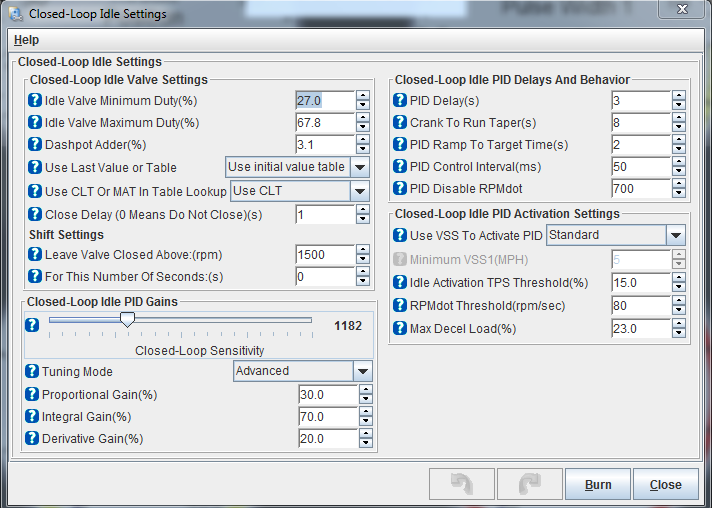Image resolution: width=712 pixels, height=508 pixels.
Task: Click the RPMdot Threshold value field
Action: tap(641, 305)
